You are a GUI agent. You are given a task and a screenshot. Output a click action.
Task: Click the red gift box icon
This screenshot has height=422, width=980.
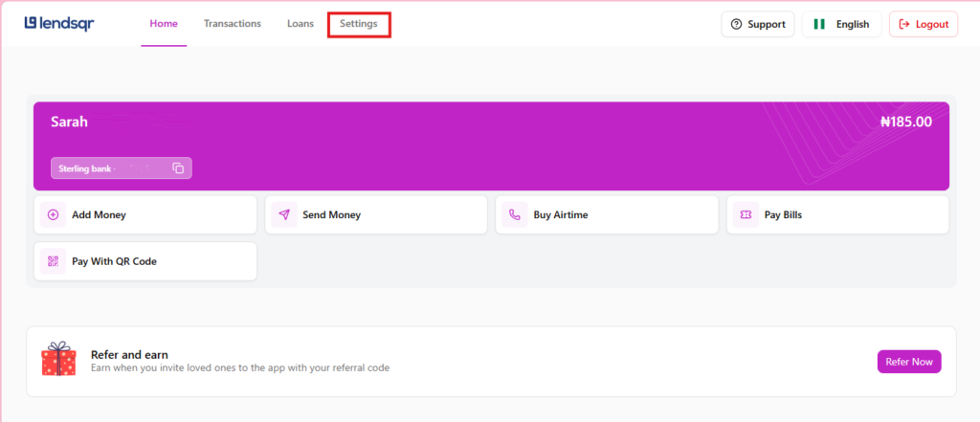[x=58, y=360]
